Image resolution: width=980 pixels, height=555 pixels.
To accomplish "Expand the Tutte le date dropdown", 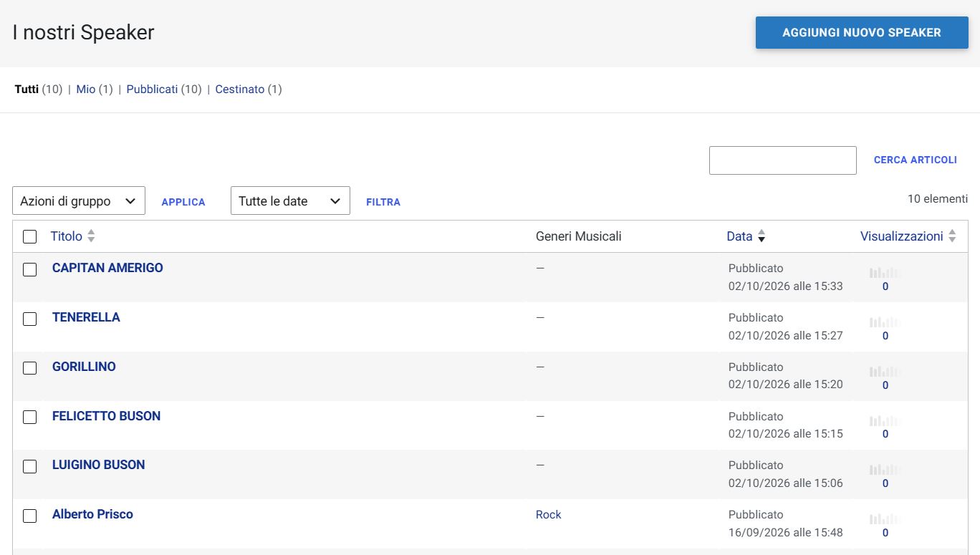I will point(290,201).
